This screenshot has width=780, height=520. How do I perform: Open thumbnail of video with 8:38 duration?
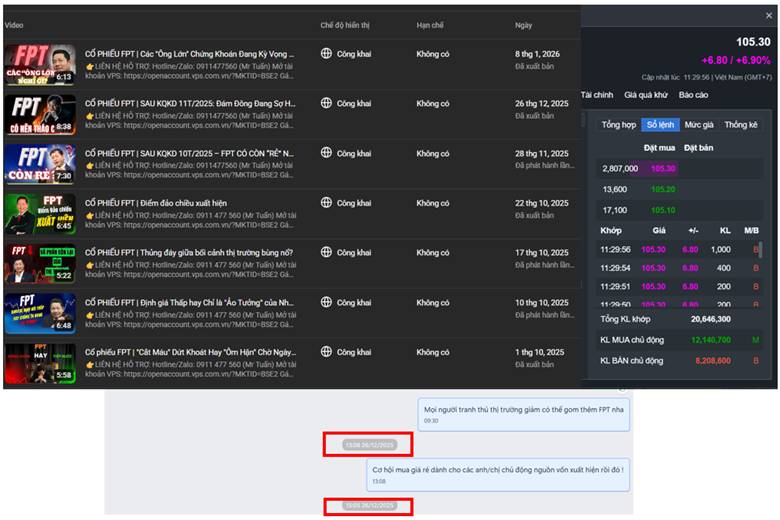coord(40,114)
